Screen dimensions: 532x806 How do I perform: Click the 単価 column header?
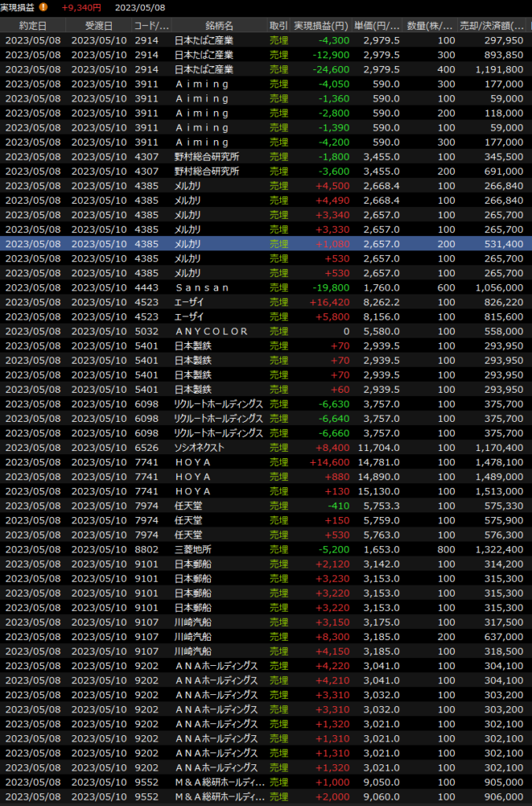[376, 25]
